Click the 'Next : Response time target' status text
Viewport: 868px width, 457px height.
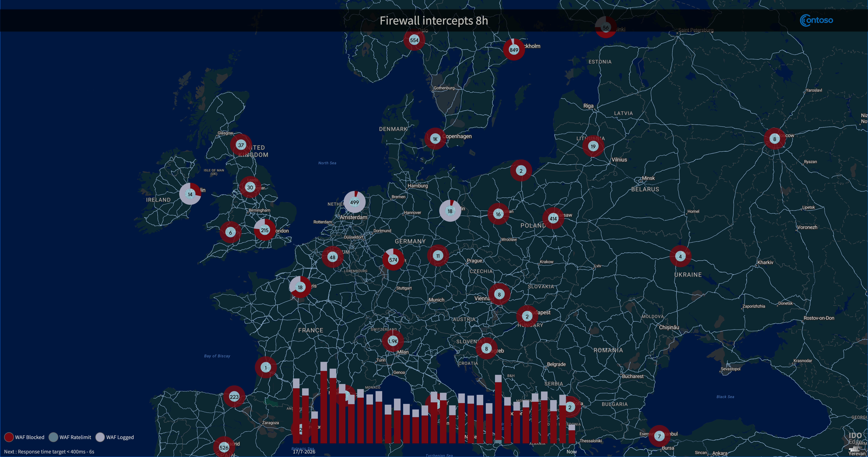[x=49, y=452]
